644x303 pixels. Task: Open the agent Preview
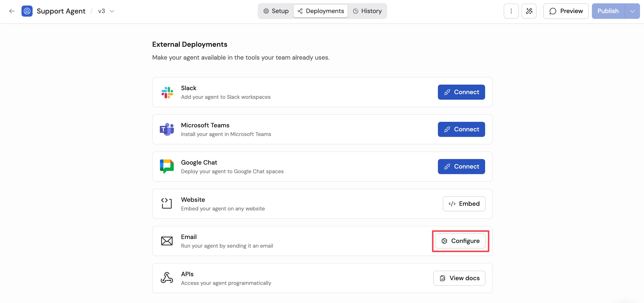(566, 11)
